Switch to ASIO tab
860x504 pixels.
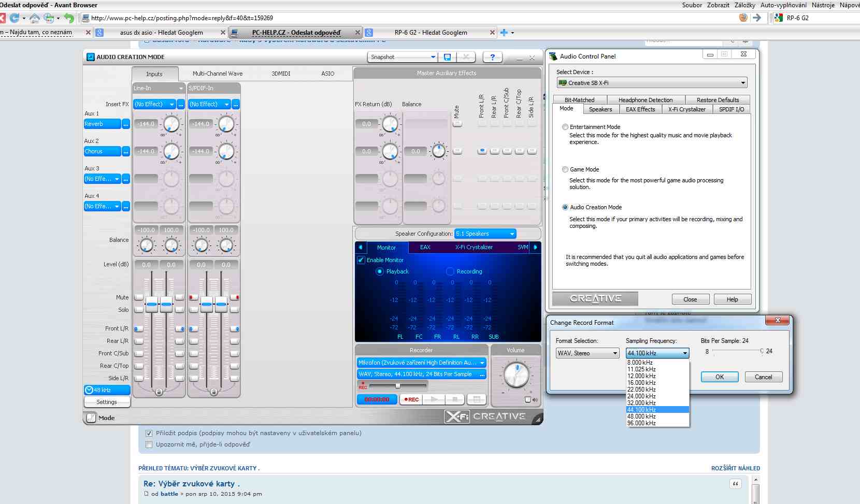(327, 74)
